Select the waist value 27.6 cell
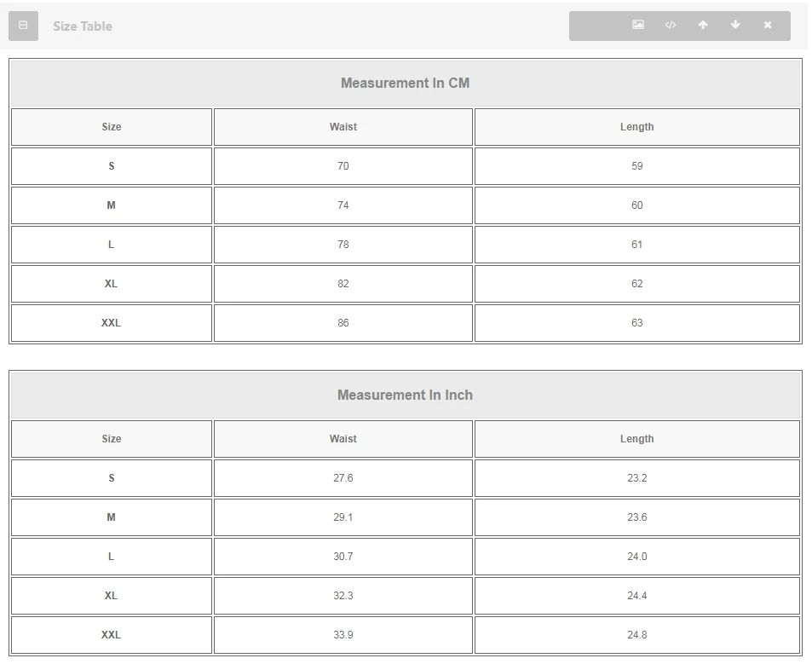Screen dimensions: 812x664 tap(343, 478)
